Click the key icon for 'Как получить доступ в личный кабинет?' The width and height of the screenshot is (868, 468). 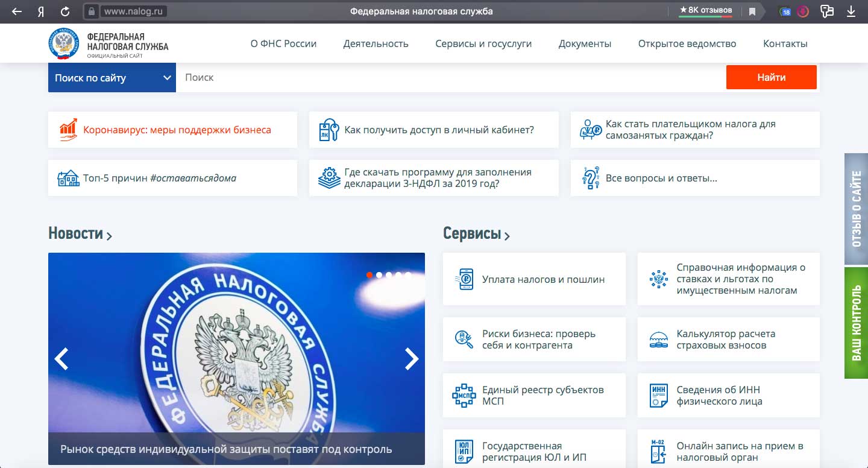tap(329, 130)
